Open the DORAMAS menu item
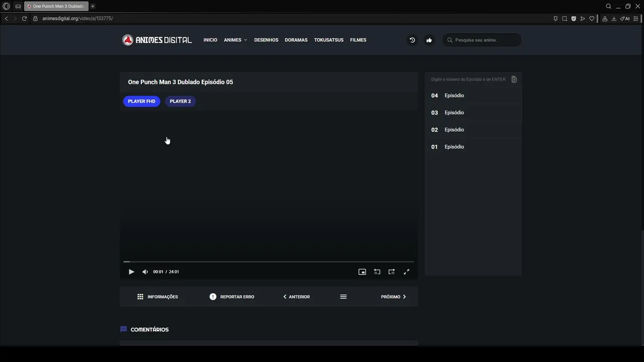The image size is (644, 362). click(296, 40)
